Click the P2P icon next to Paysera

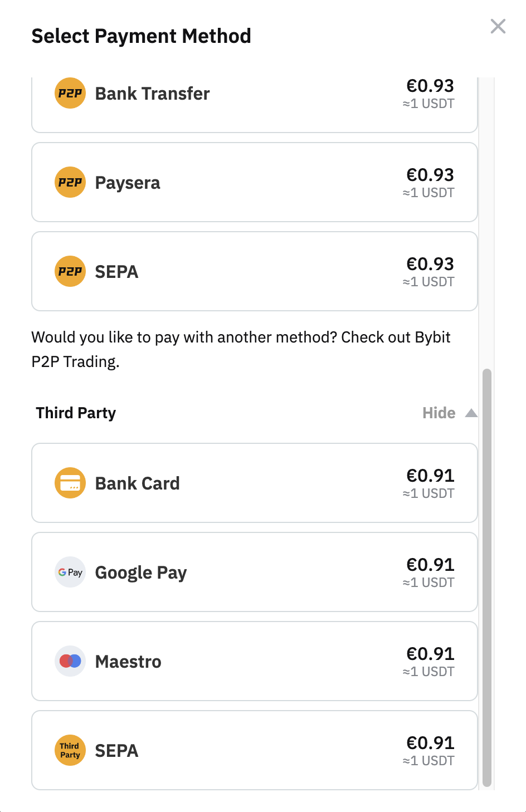tap(70, 182)
